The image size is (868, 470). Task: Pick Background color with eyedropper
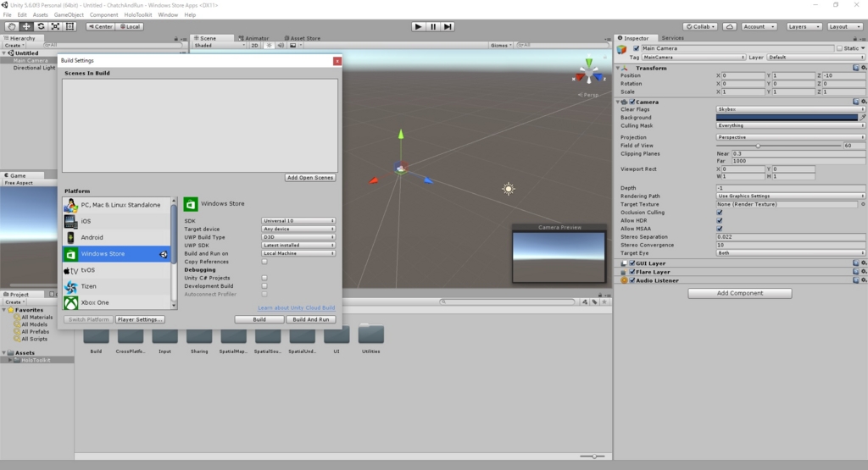tap(862, 117)
